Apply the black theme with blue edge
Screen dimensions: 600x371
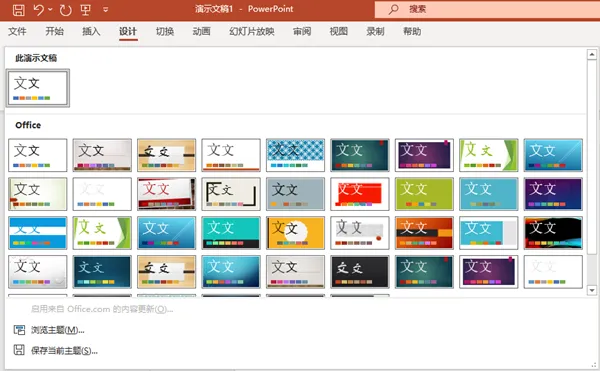coord(553,233)
